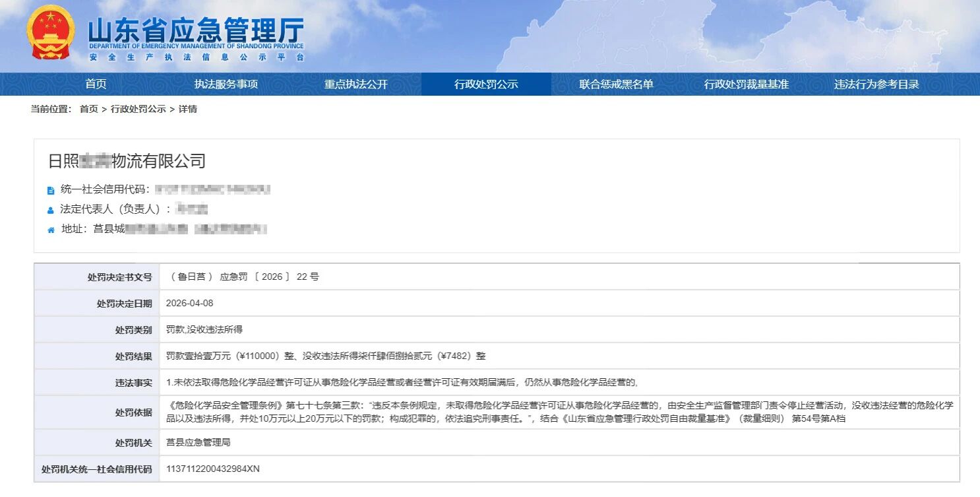Viewport: 980px width, 497px height.
Task: Click the 莒县应急管理局 authority value
Action: click(x=199, y=442)
